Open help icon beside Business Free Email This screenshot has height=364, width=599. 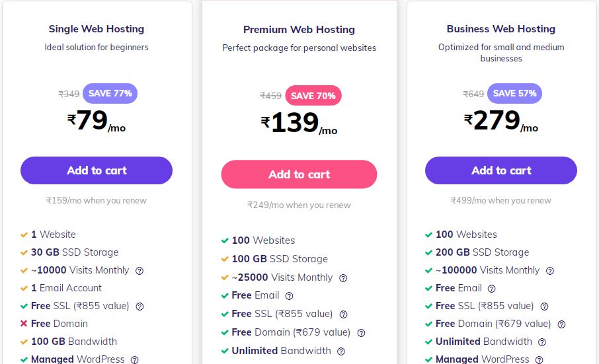click(492, 289)
